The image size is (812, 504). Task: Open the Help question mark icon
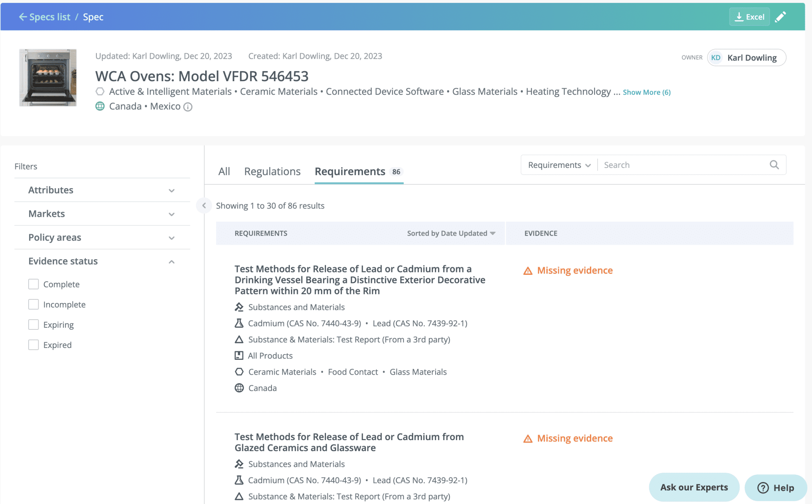tap(763, 488)
